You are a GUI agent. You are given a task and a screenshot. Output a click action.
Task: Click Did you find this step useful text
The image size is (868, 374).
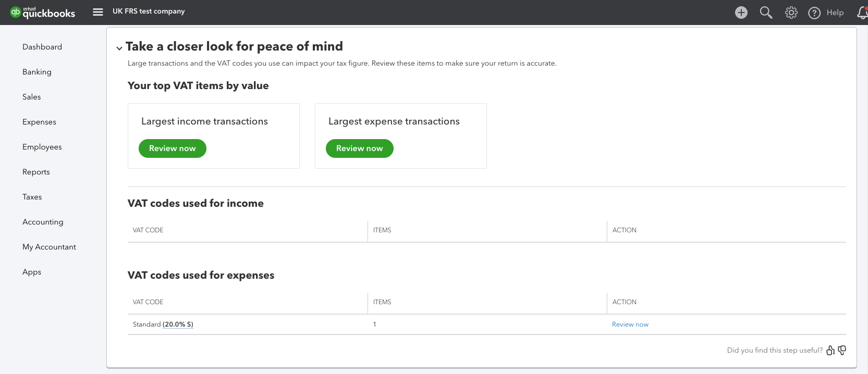coord(775,351)
